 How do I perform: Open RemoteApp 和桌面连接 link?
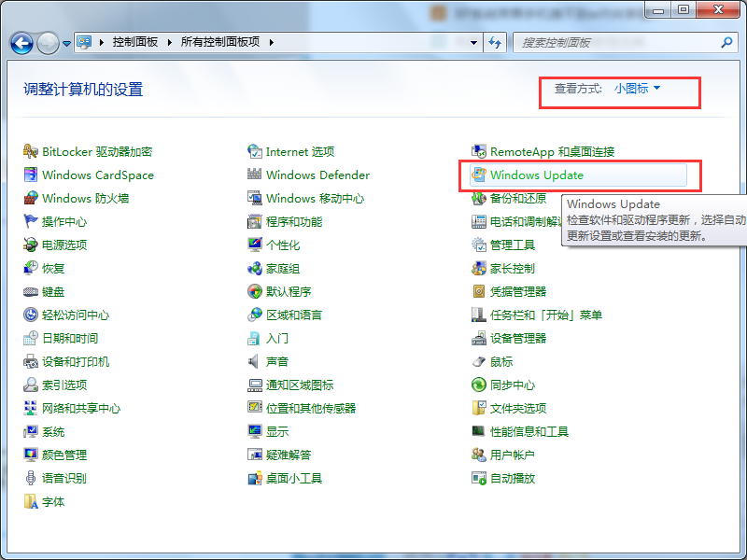[x=552, y=151]
